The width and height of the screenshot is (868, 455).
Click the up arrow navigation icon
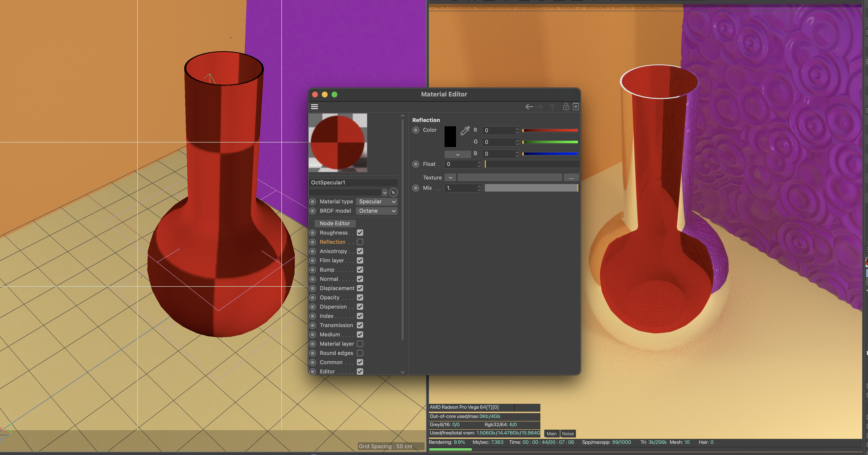(552, 107)
